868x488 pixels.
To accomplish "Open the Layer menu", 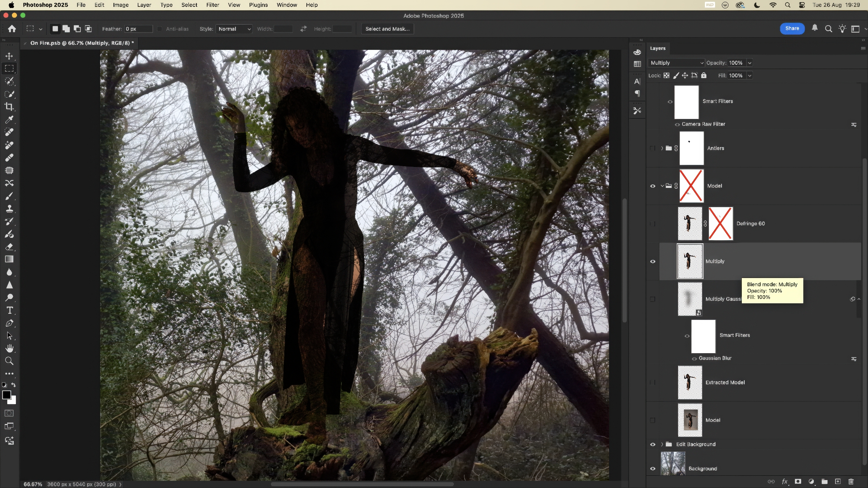I will pyautogui.click(x=144, y=5).
